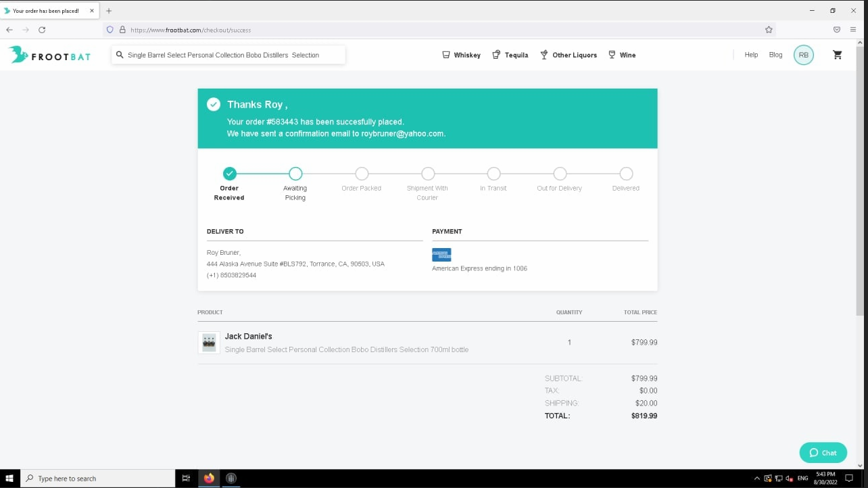Bookmark this page with the star icon
The image size is (868, 488).
769,30
